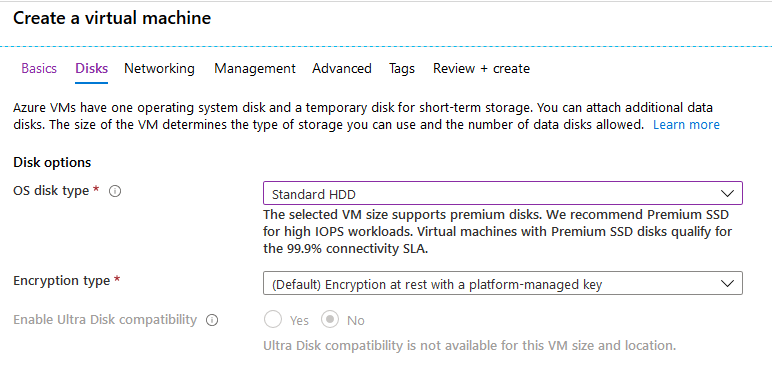Screen dimensions: 772x380
Task: Click the chevron arrow on Encryption type dropdown
Action: click(727, 283)
